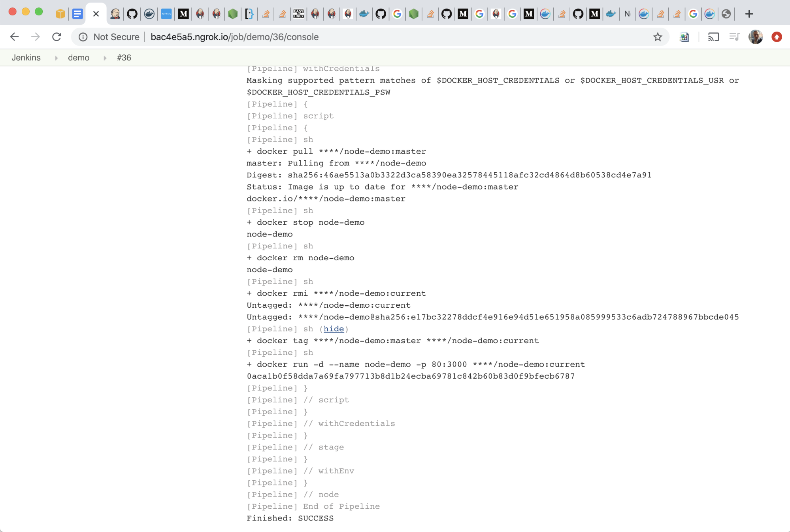Expand the dropdown arrow after demo breadcrumb
Screen dimensions: 790x532
click(x=105, y=58)
